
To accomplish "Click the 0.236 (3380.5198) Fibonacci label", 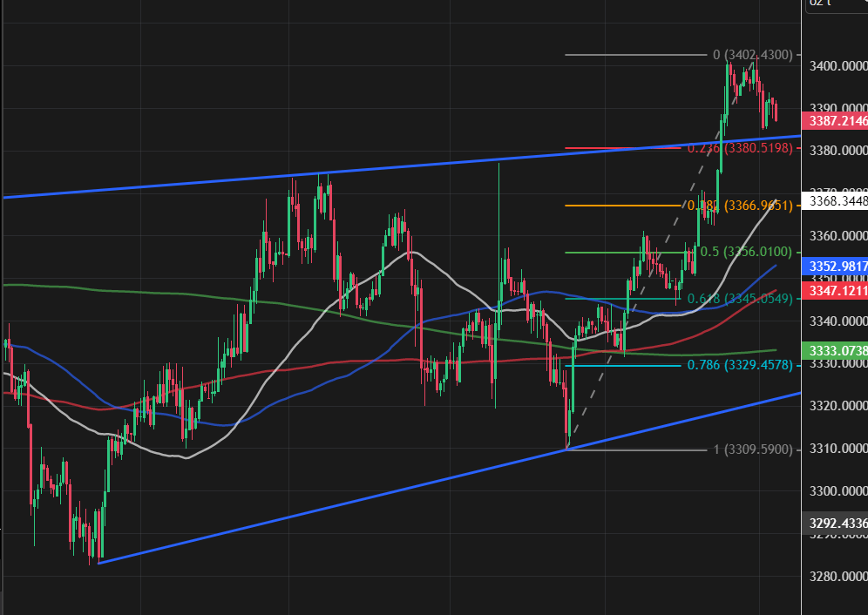I will pos(740,148).
